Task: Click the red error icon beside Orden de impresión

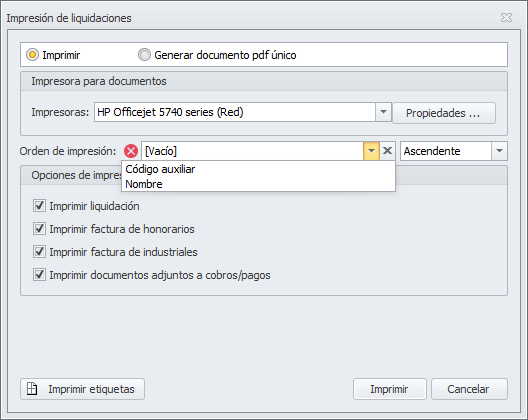Action: (x=131, y=151)
